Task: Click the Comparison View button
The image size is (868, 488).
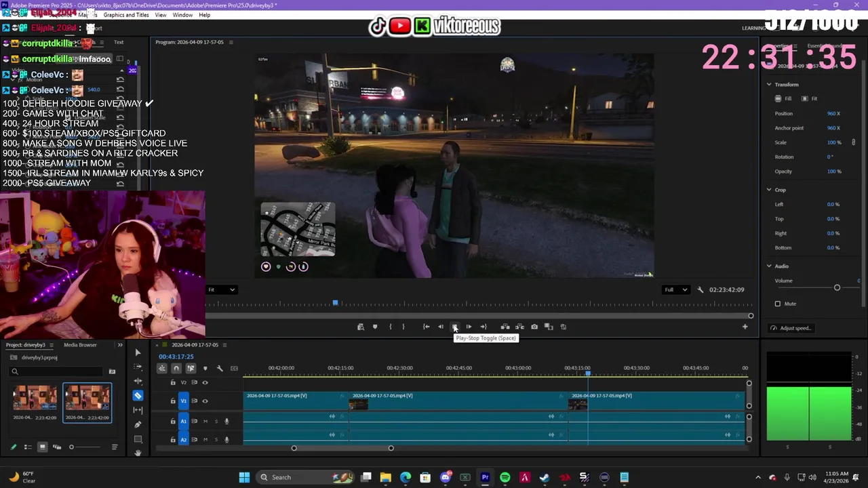Action: [x=549, y=327]
